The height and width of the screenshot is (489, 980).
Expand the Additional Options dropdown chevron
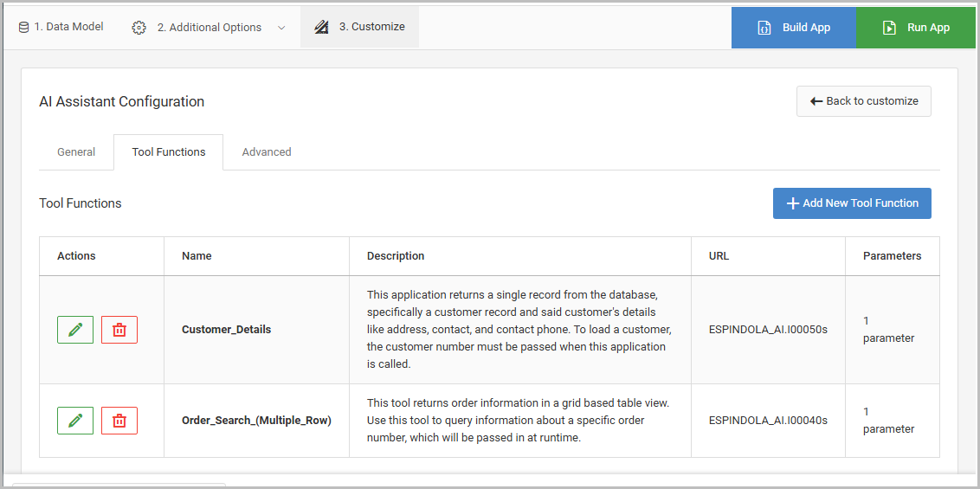coord(281,28)
